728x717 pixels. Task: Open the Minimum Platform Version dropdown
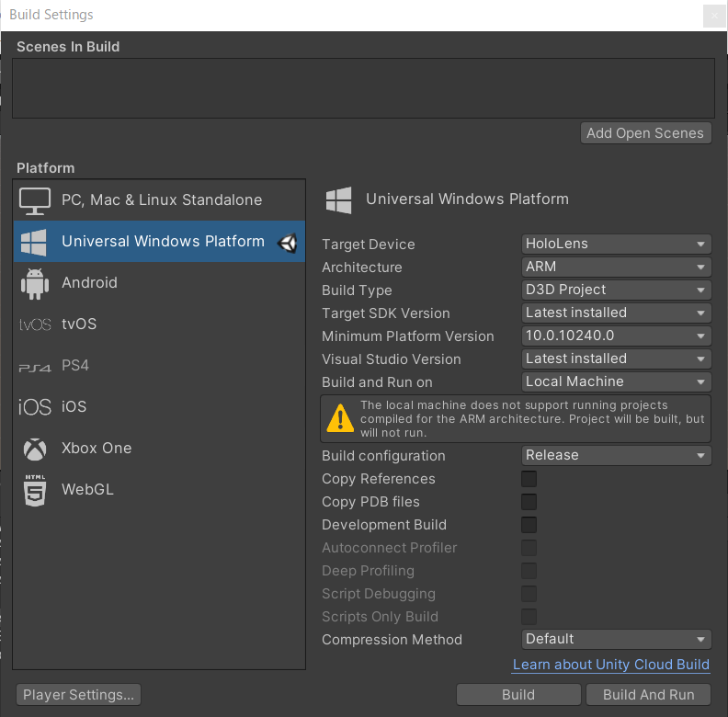[616, 336]
